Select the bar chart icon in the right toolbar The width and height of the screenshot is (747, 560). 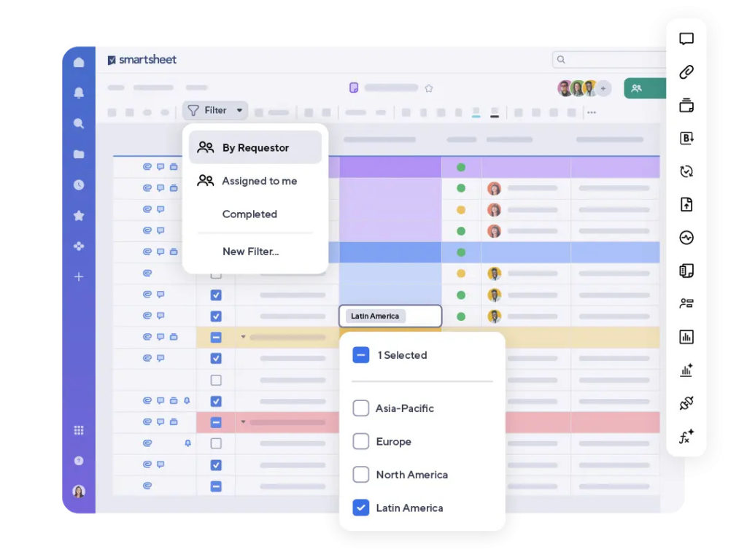(686, 336)
